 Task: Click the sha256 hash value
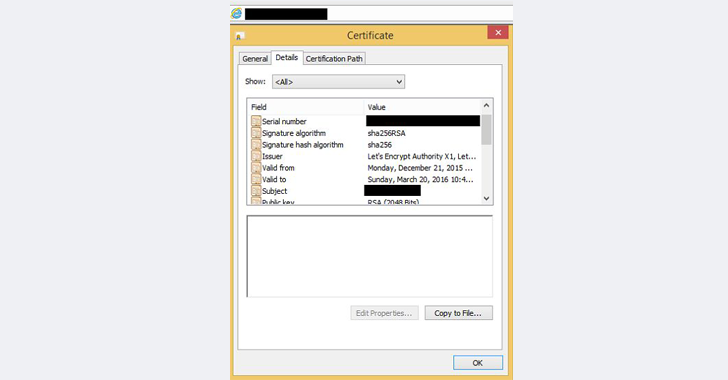(379, 144)
